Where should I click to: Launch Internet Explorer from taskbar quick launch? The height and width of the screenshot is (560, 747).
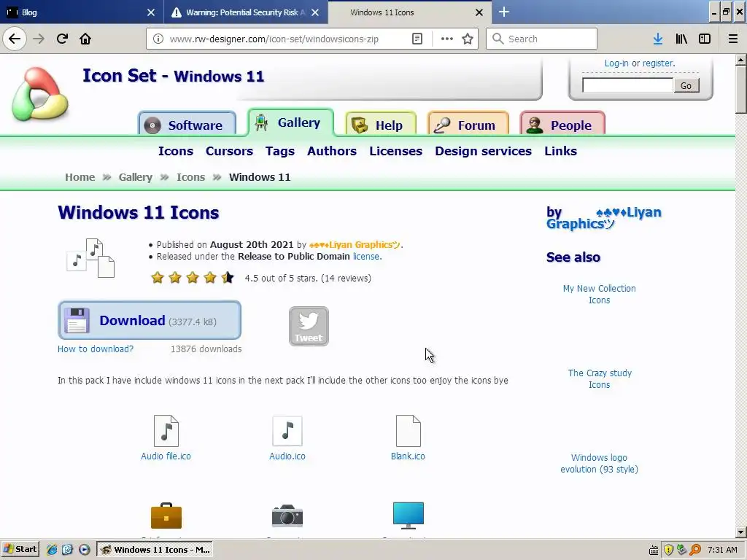52,550
